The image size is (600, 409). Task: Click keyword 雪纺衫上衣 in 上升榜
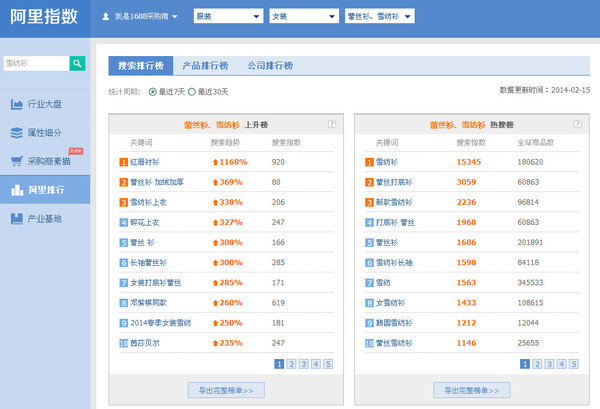(x=148, y=202)
